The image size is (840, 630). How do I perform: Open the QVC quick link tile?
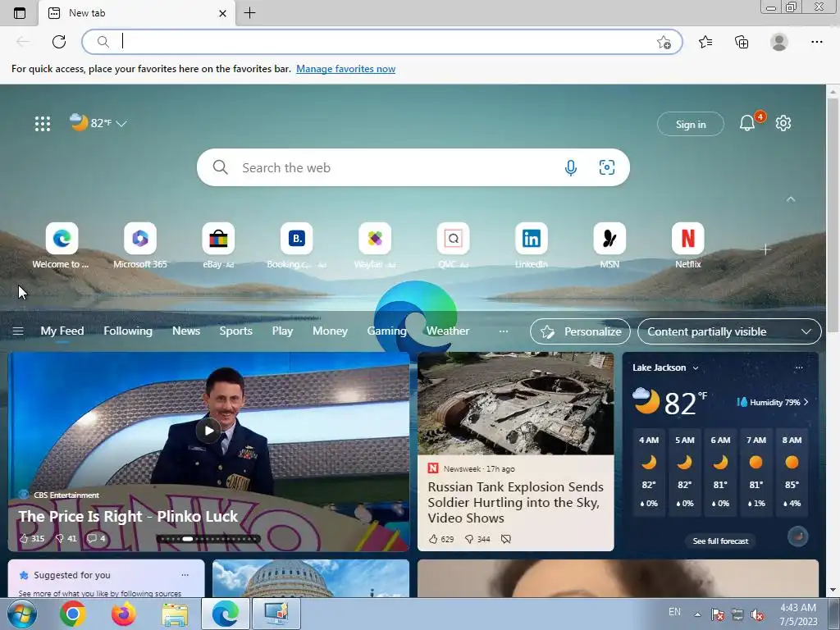pos(453,246)
